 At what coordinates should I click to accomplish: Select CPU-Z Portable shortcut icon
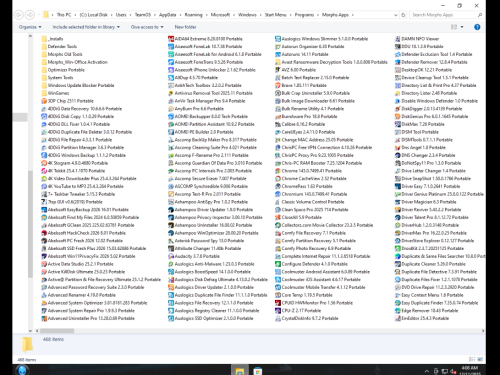(278, 311)
